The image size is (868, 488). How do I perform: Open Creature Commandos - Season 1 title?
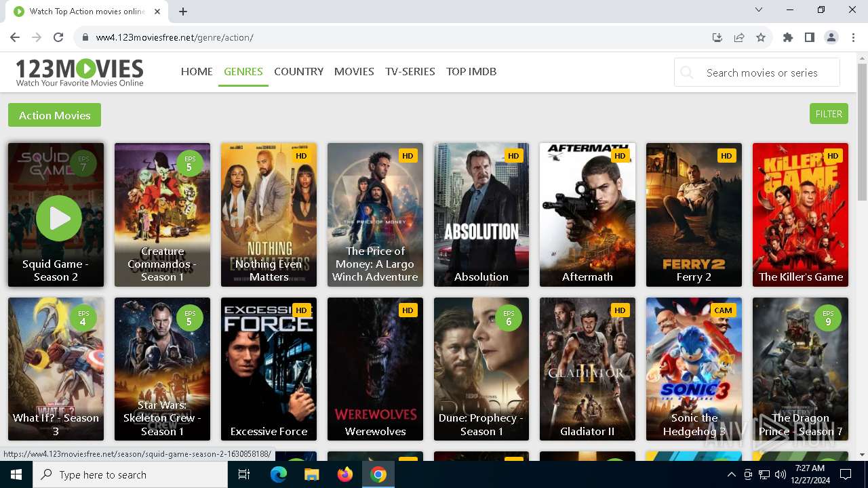[x=162, y=264]
